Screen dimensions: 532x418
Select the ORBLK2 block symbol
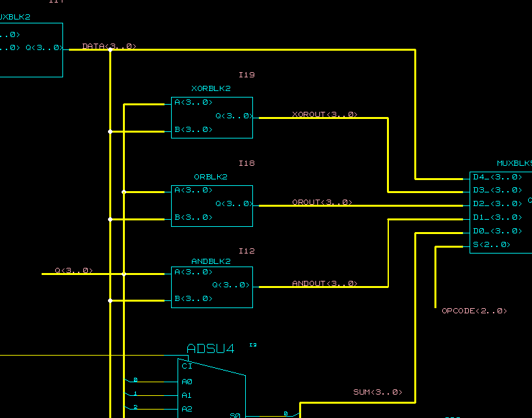(x=211, y=205)
